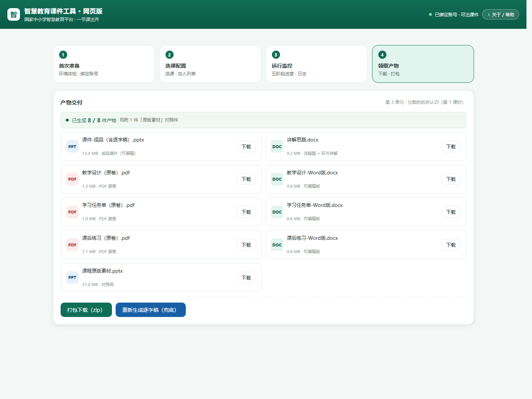Download 教学设计-Word版.docx

(451, 179)
